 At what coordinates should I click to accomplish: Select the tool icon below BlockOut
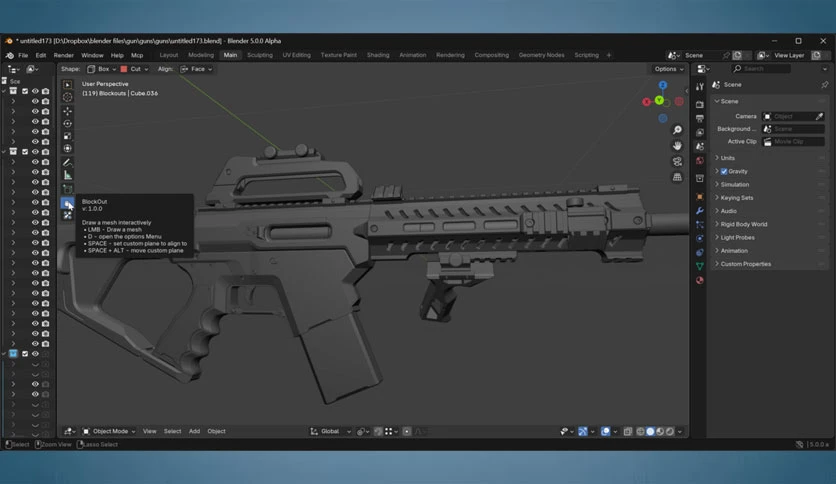click(68, 215)
